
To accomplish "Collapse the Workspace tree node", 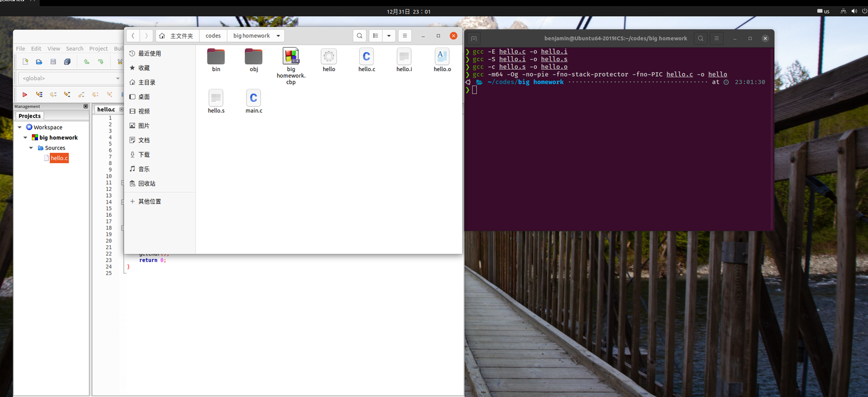I will 19,127.
